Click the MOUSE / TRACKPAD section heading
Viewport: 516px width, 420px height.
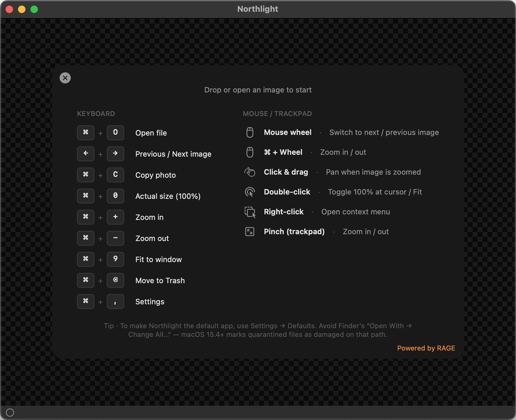[277, 114]
